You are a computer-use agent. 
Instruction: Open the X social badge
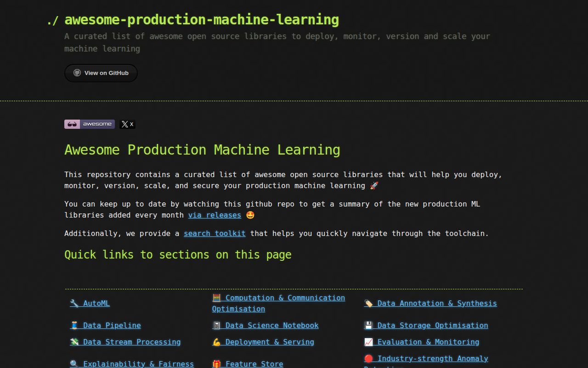tap(127, 124)
